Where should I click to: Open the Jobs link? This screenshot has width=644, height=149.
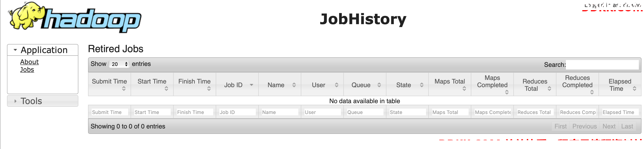click(x=27, y=70)
